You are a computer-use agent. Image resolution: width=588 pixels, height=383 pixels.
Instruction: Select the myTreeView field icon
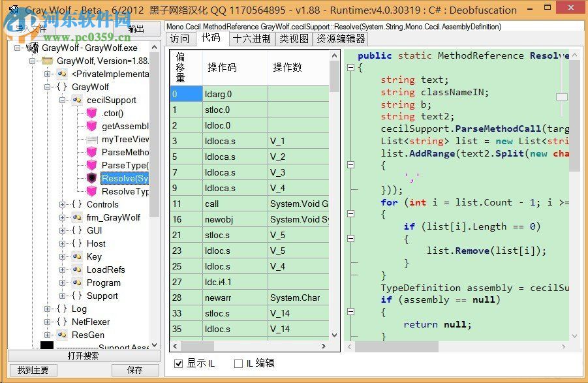[x=91, y=139]
